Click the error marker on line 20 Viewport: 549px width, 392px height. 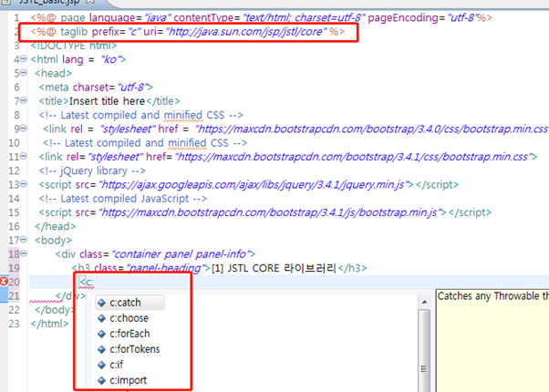pos(4,281)
